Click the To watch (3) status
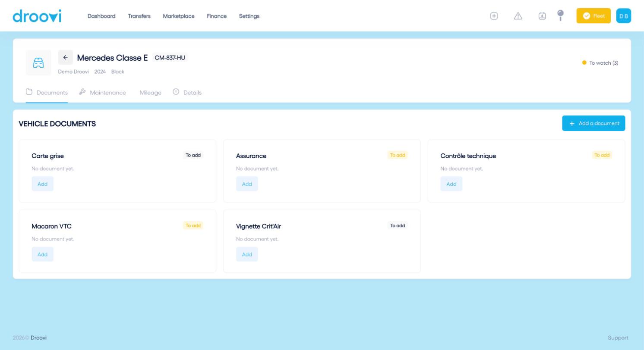 pyautogui.click(x=600, y=63)
